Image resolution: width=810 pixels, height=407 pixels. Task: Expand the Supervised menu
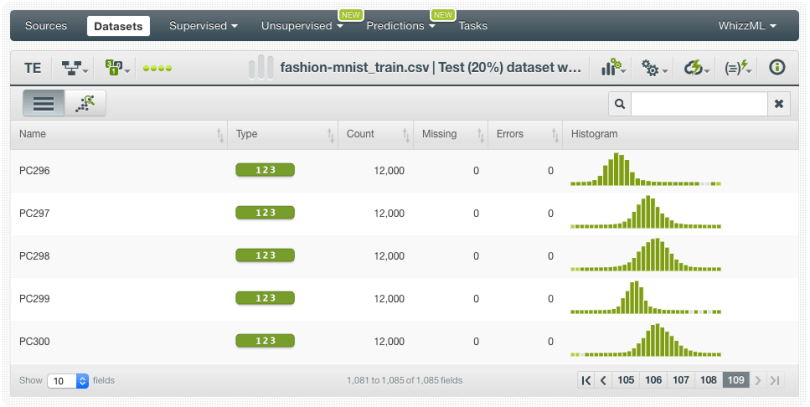click(x=204, y=26)
